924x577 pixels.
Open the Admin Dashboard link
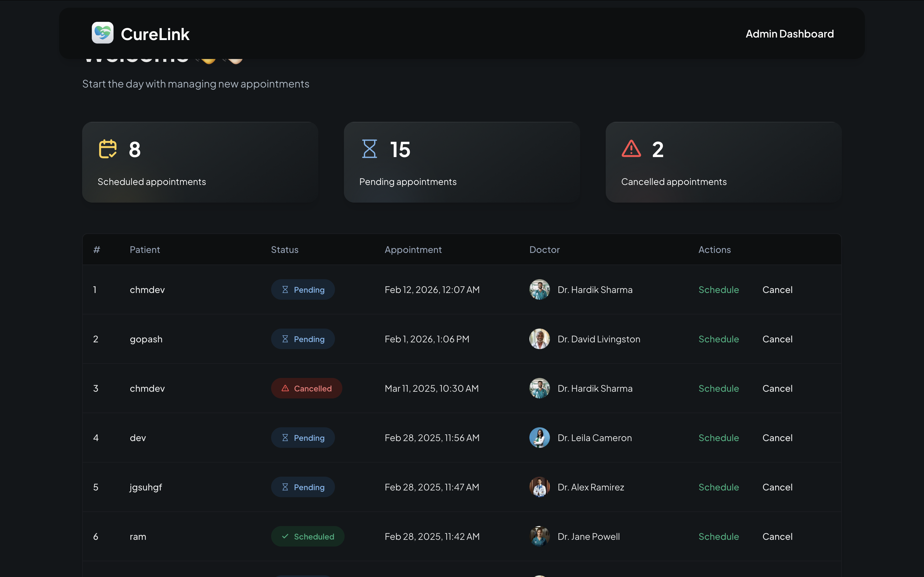coord(789,34)
